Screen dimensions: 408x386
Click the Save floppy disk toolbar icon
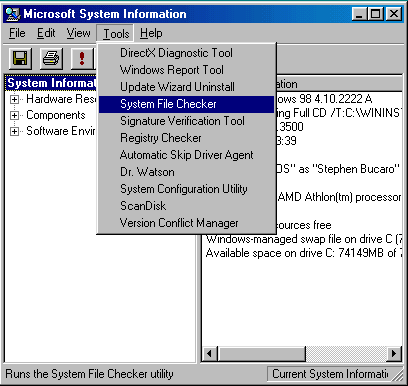(x=20, y=58)
